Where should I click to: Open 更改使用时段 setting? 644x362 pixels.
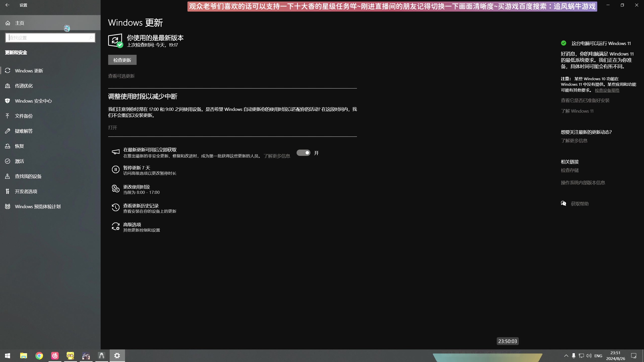point(141,189)
